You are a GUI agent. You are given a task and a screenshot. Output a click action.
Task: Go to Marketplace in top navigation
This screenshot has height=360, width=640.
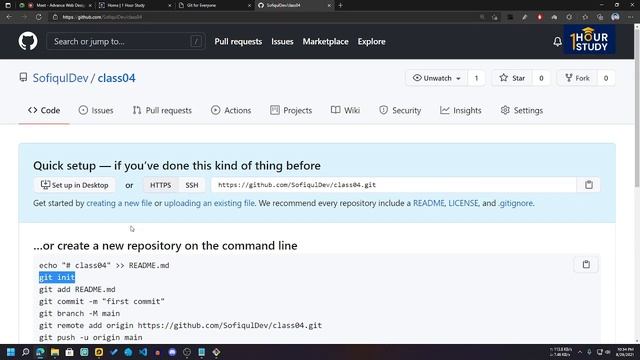(x=325, y=42)
